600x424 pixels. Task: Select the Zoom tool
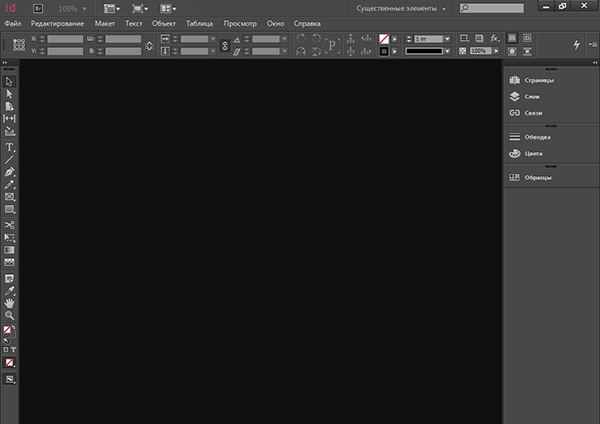(x=9, y=315)
